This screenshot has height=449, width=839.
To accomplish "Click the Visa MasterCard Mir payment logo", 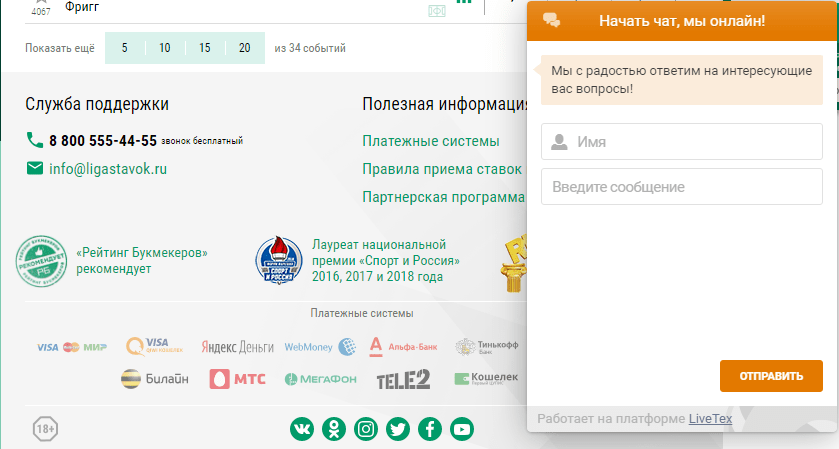I will [x=72, y=347].
